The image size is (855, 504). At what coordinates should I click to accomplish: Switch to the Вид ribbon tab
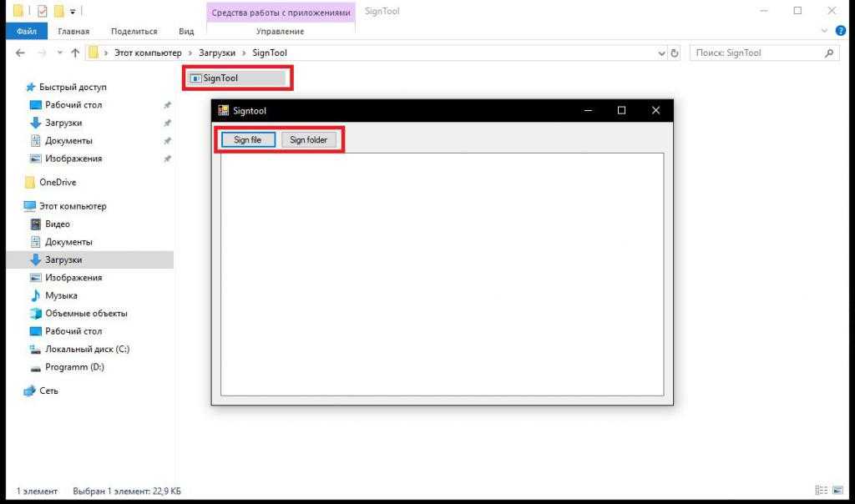[x=186, y=31]
